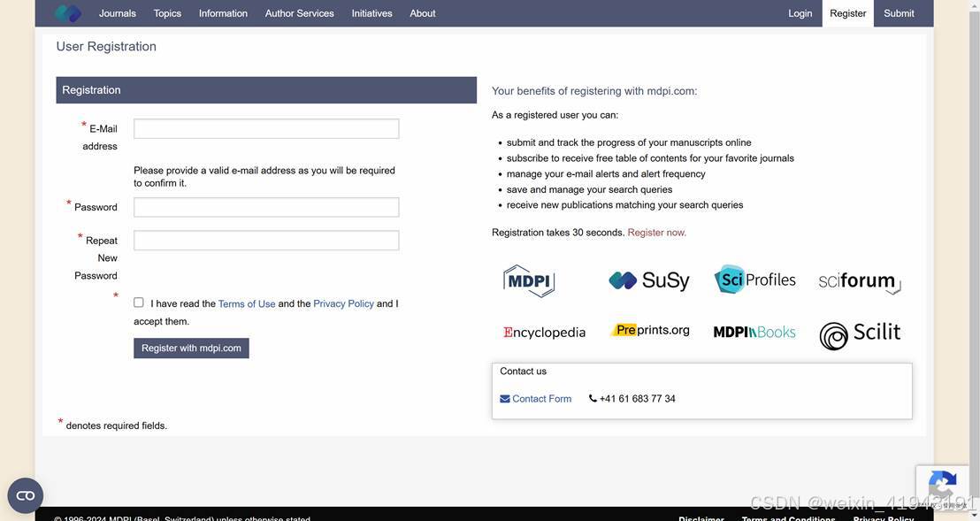Open the Journals menu
The width and height of the screenshot is (980, 521).
click(x=117, y=13)
